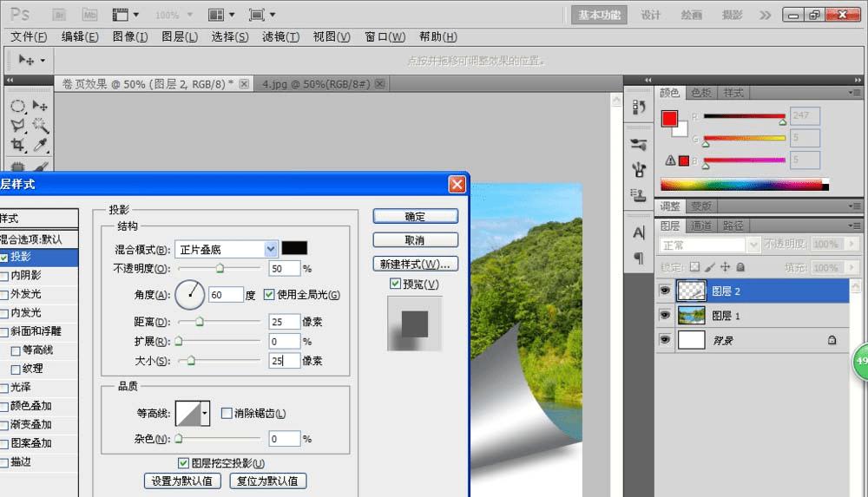Select the Eyedropper tool
Screen dimensions: 868x497
point(40,145)
